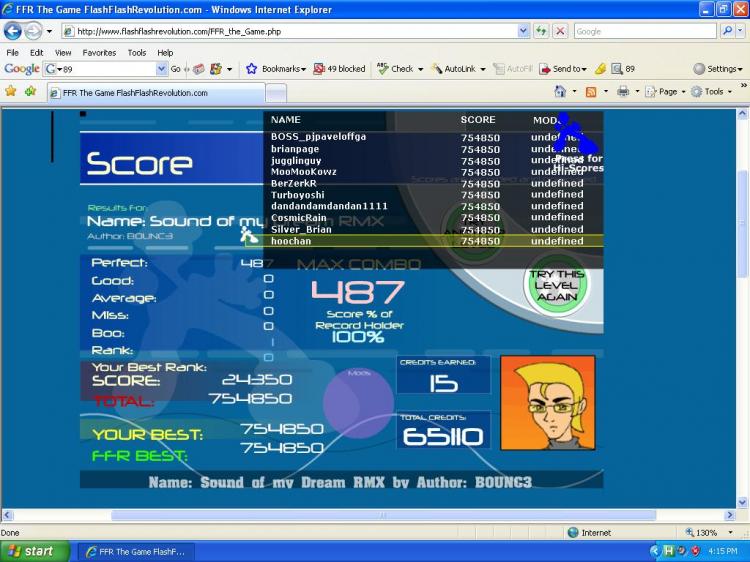This screenshot has height=562, width=750.
Task: Open the search provider options dropdown
Action: [740, 32]
